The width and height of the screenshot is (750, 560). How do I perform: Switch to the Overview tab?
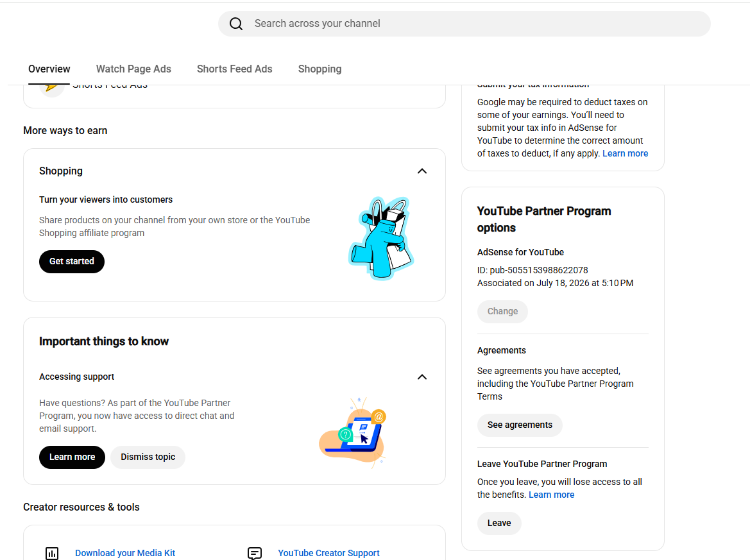(x=49, y=69)
